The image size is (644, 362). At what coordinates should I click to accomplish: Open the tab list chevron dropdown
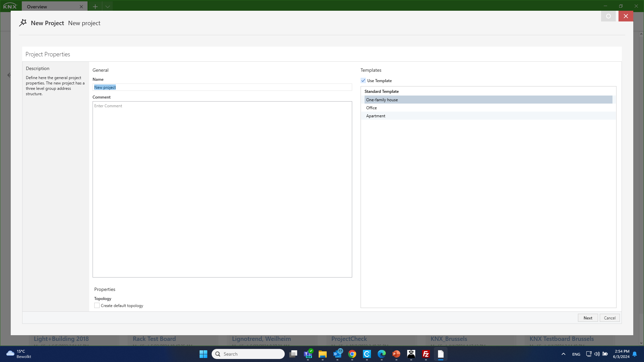[108, 6]
